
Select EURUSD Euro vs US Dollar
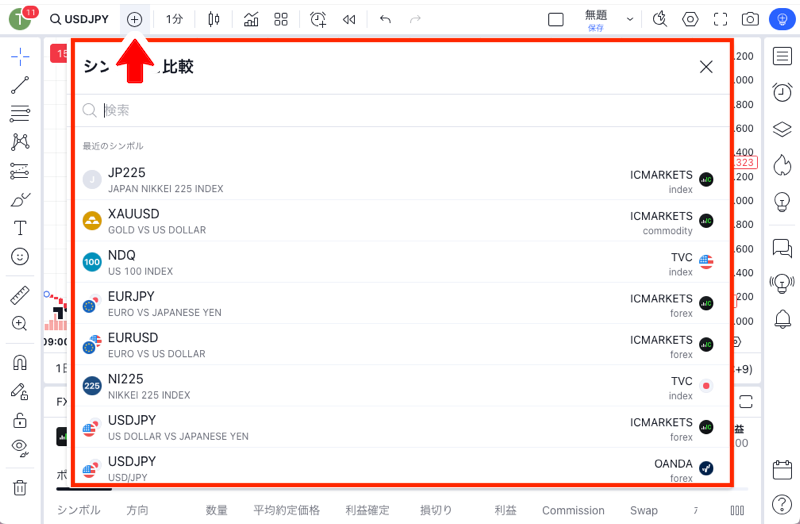tap(402, 345)
